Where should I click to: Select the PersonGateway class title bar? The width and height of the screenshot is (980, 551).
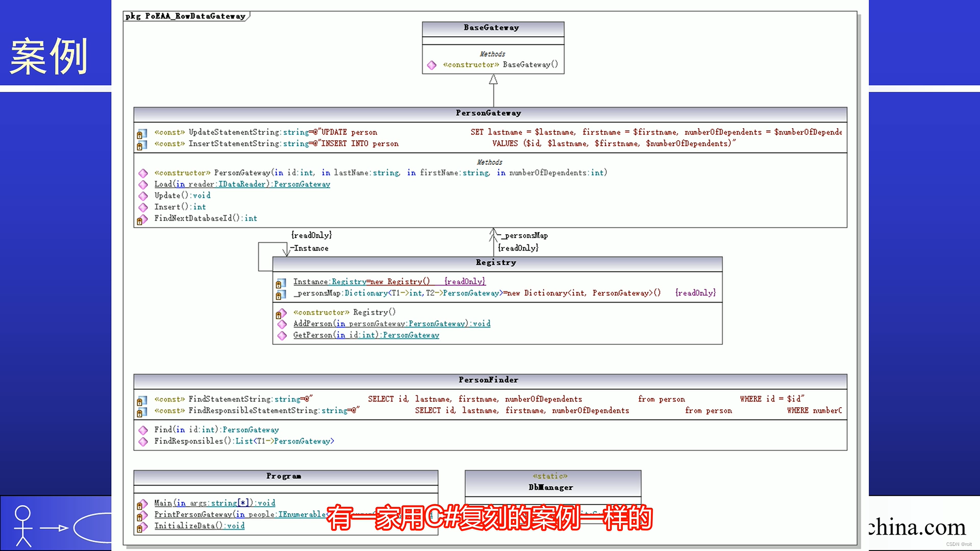[489, 113]
